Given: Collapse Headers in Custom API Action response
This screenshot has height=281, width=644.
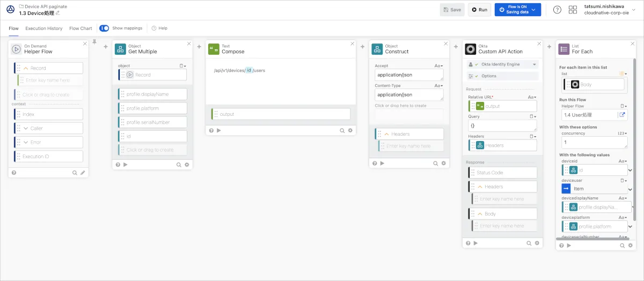Looking at the screenshot, I should tap(480, 187).
